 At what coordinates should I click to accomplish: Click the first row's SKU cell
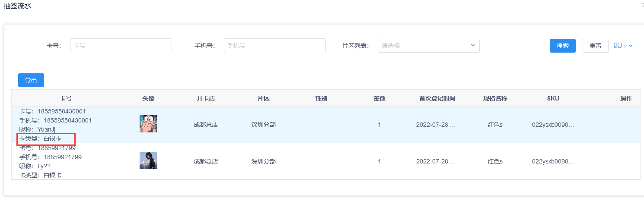pyautogui.click(x=553, y=125)
